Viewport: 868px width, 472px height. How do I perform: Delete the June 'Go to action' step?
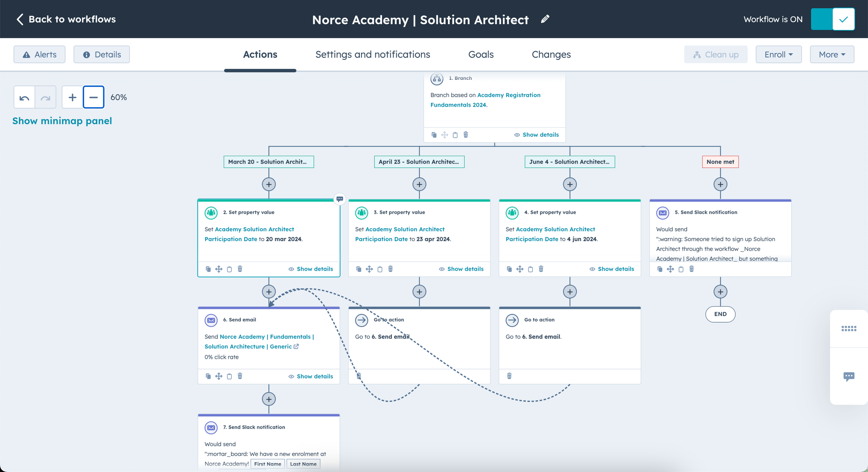pos(509,376)
